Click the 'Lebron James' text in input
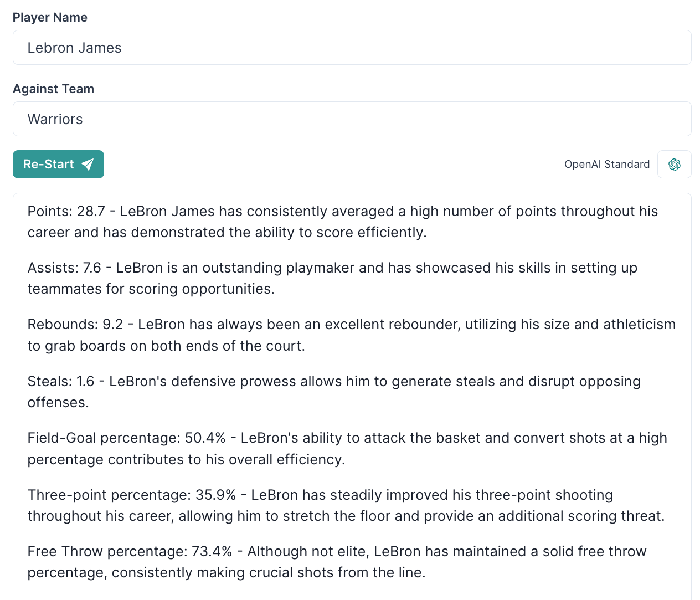Image resolution: width=700 pixels, height=600 pixels. pyautogui.click(x=74, y=48)
